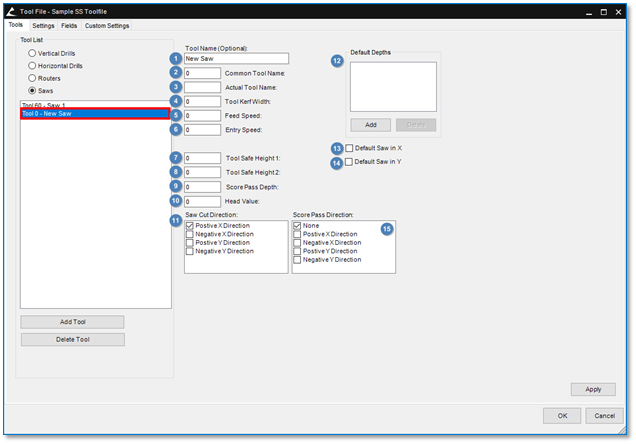Check Score Pass Positive X Direction
Image resolution: width=636 pixels, height=444 pixels.
(x=297, y=234)
